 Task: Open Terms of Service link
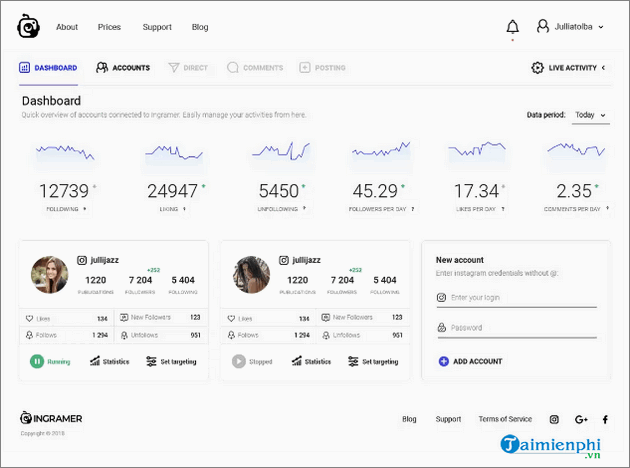[505, 419]
